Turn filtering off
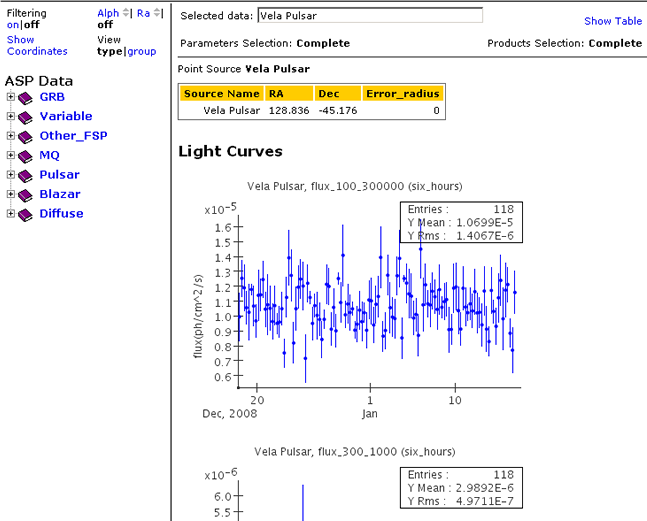The height and width of the screenshot is (521, 647). 31,25
